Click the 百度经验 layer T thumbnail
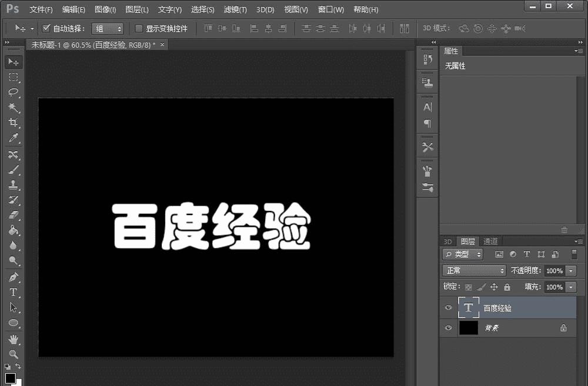Screen dimensions: 588x386 (x=469, y=307)
